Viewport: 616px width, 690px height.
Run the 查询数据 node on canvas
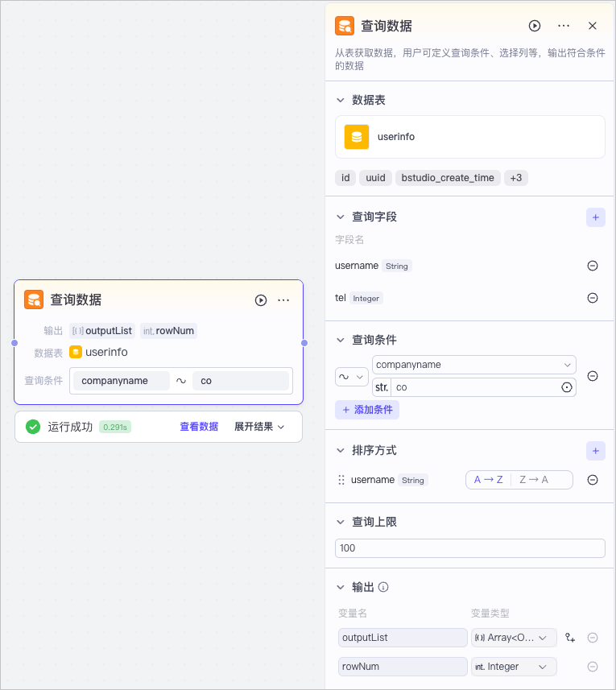click(x=260, y=300)
